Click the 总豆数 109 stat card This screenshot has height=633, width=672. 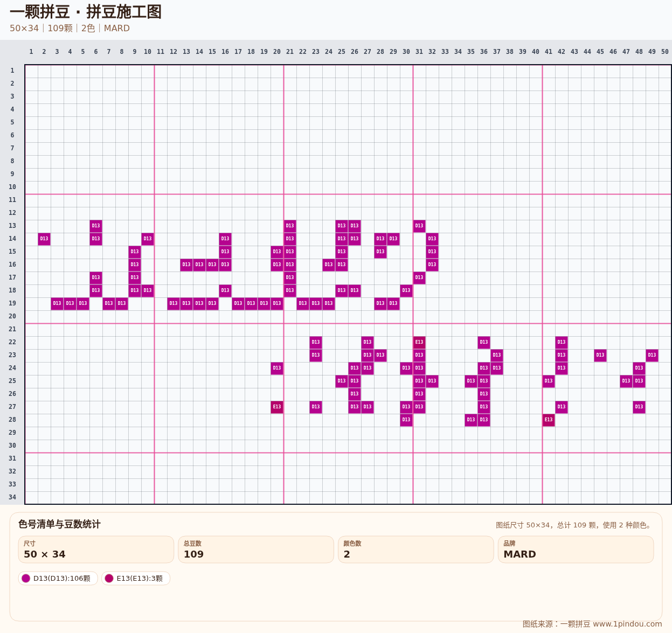(256, 549)
